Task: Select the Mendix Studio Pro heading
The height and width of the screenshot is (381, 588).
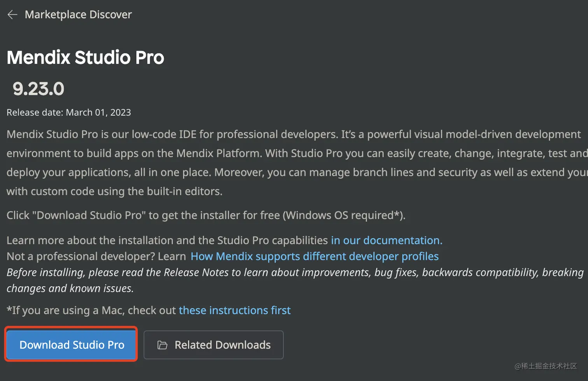Action: coord(86,57)
